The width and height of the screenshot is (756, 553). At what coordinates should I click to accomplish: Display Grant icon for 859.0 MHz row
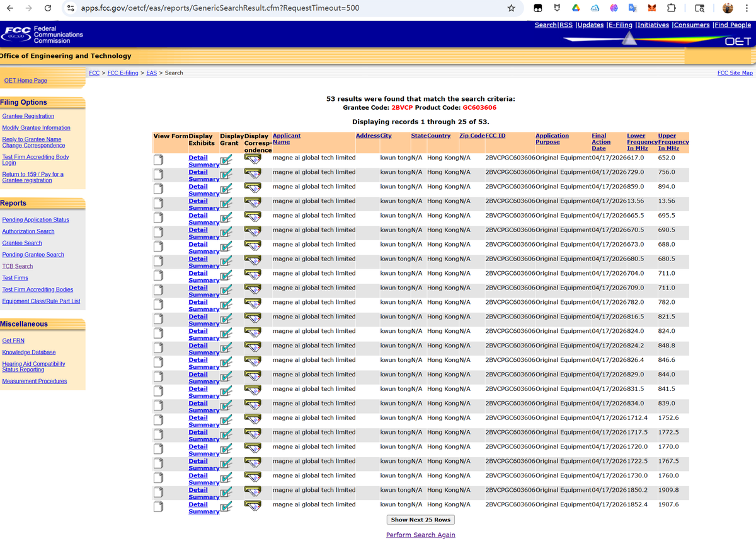point(226,189)
